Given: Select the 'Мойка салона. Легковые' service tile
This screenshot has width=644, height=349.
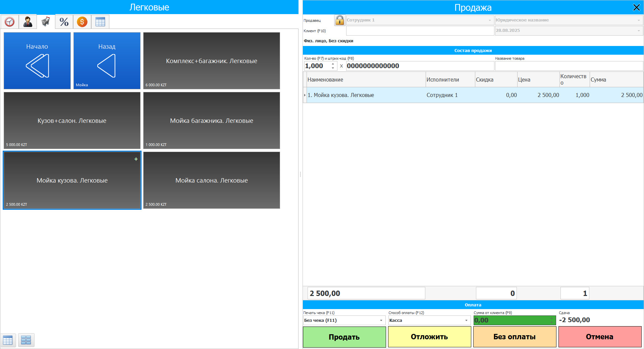Looking at the screenshot, I should (x=212, y=180).
